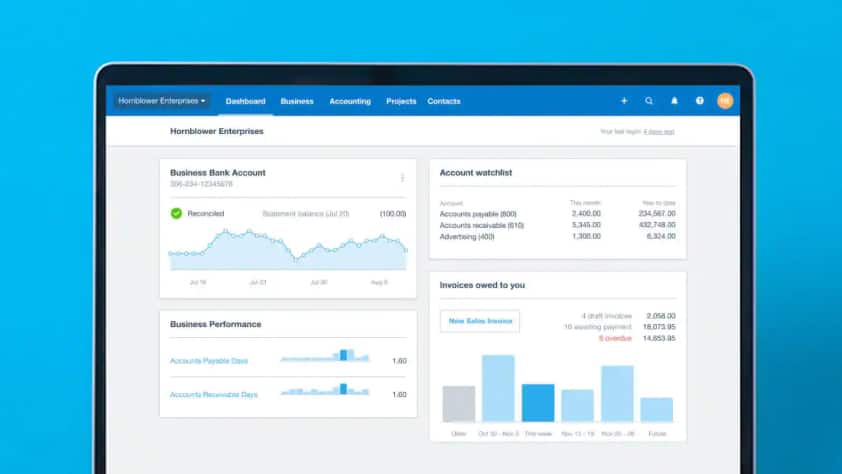
Task: Open Accounts Receivable Days link
Action: click(214, 394)
